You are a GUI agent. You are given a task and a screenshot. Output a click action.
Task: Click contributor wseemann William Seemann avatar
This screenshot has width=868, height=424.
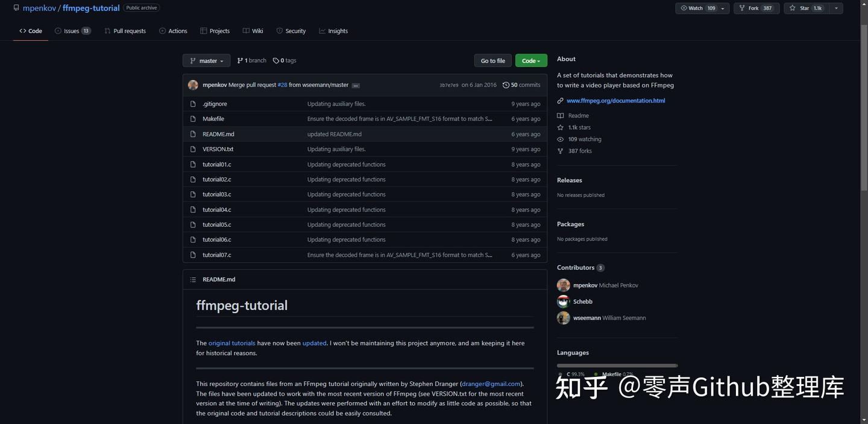(x=563, y=317)
